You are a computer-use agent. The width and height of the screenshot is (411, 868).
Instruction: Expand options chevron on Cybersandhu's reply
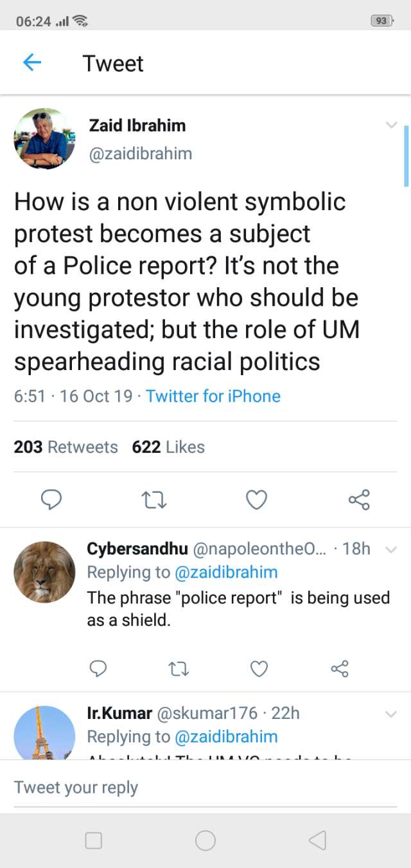tap(390, 549)
